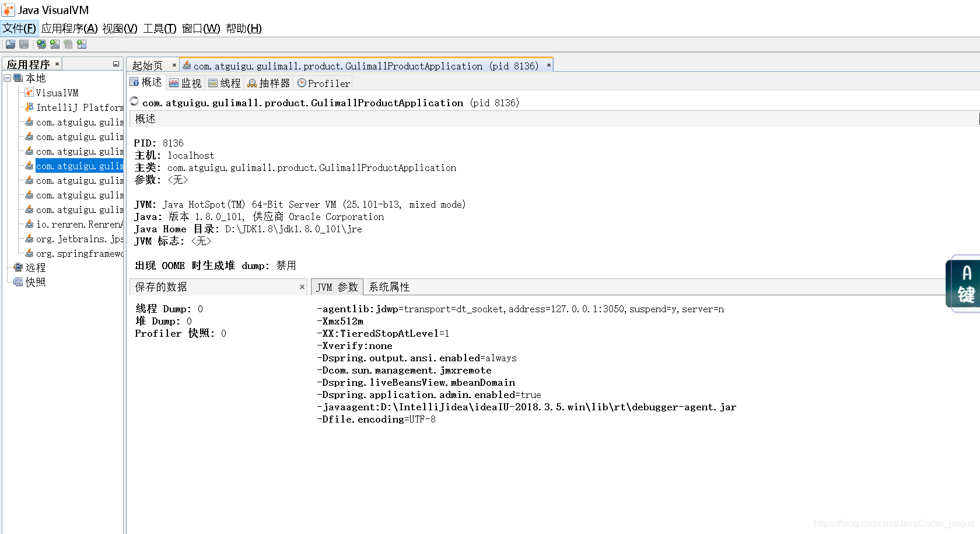Click the loading spinner icon beside application title

click(x=135, y=102)
